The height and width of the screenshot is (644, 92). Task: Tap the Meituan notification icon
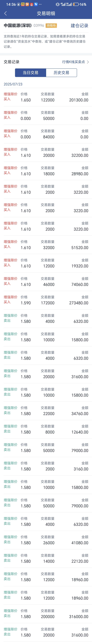click(23, 4)
